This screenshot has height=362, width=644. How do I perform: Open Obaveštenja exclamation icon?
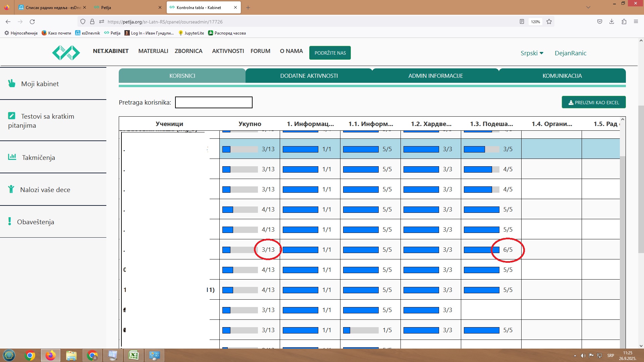10,221
